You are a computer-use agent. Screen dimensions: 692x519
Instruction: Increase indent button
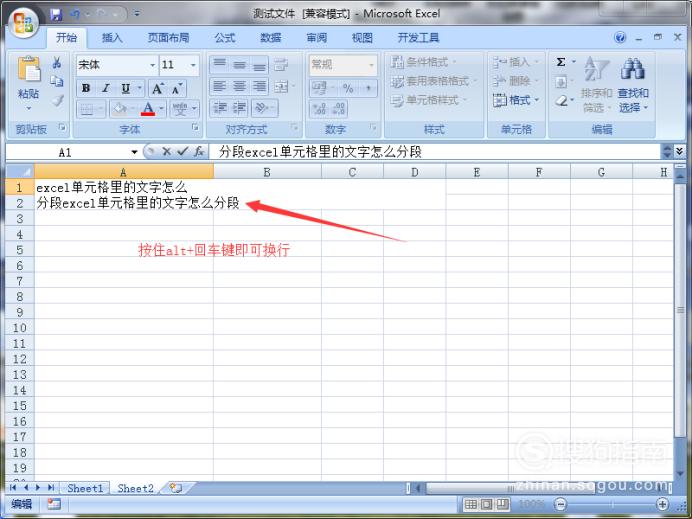click(x=239, y=108)
